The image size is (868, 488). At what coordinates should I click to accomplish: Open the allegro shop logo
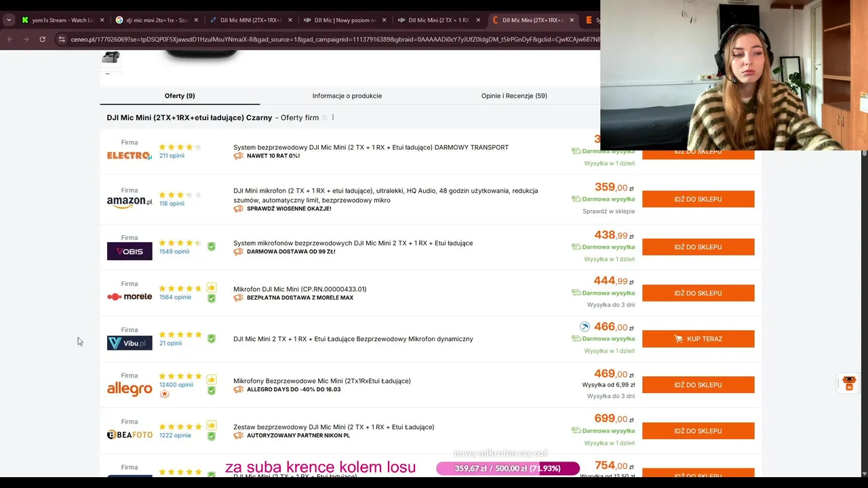click(130, 388)
